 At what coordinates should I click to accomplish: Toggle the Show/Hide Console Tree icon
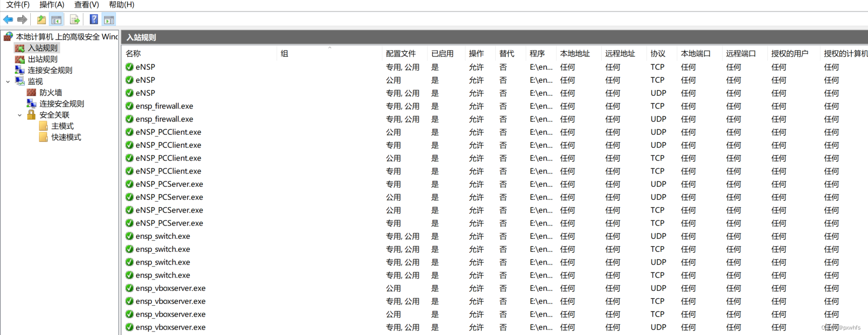coord(57,20)
